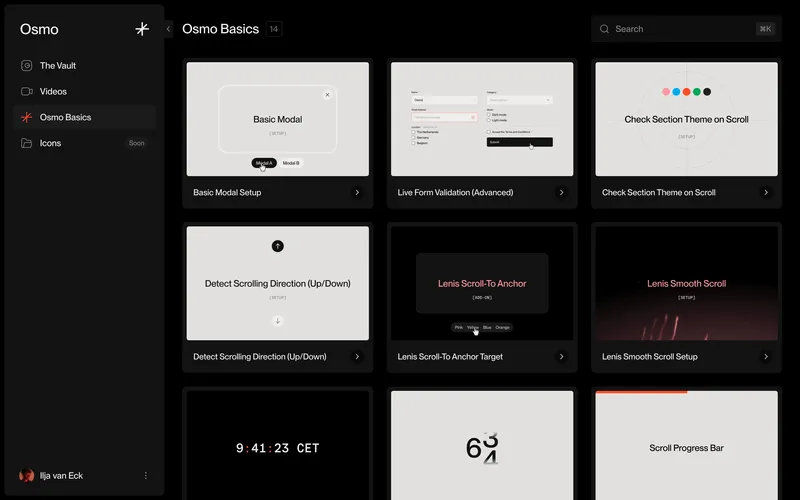Screen dimensions: 800x500
Task: Select Yellow tab in Lenis anchor preview
Action: 473,328
